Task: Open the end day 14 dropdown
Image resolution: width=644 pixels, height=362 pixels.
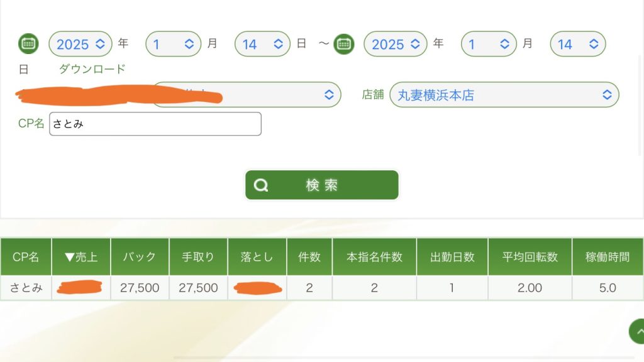Action: [577, 44]
